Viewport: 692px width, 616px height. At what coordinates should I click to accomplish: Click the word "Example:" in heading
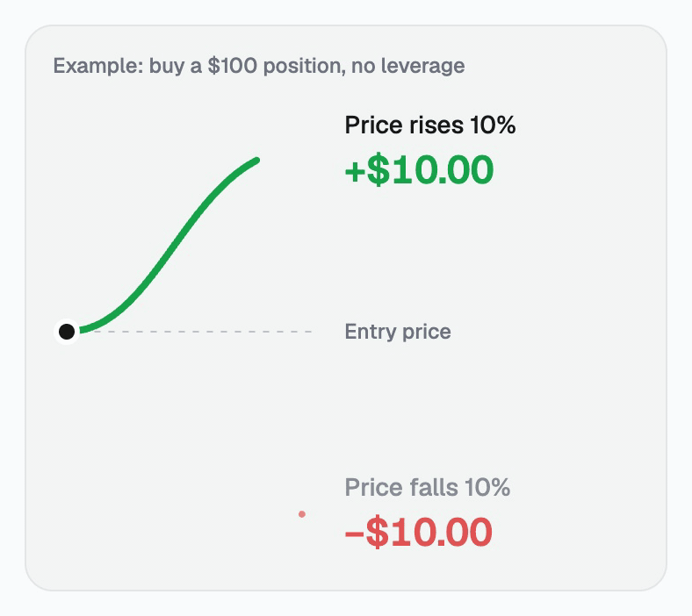pos(98,66)
